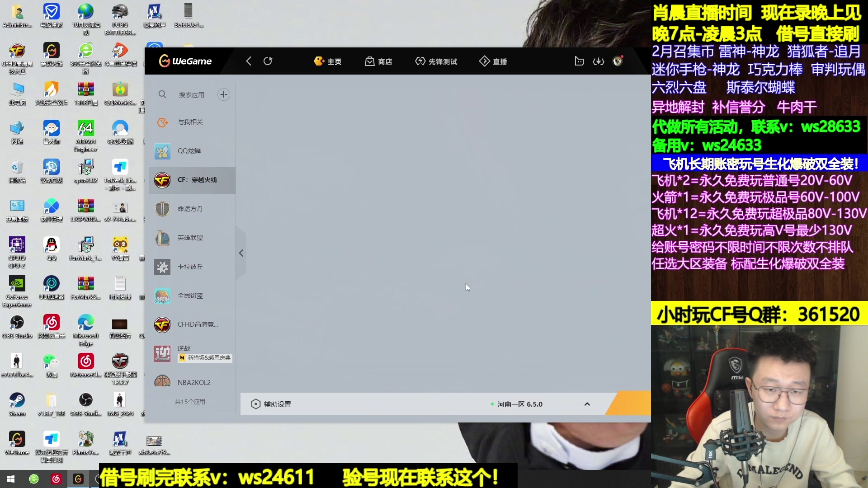Select CFHD高清竞技 in game list

pos(192,324)
